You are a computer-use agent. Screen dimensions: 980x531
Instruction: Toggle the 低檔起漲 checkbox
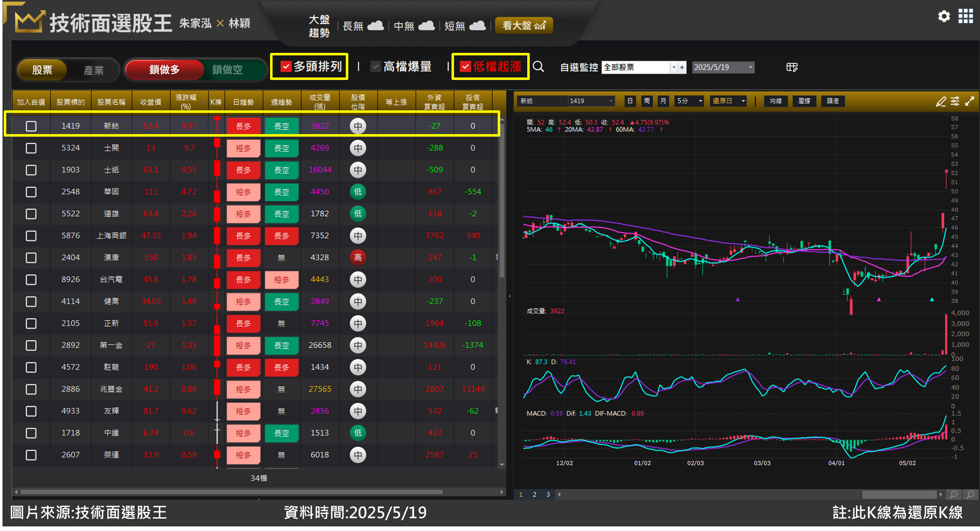pos(465,67)
